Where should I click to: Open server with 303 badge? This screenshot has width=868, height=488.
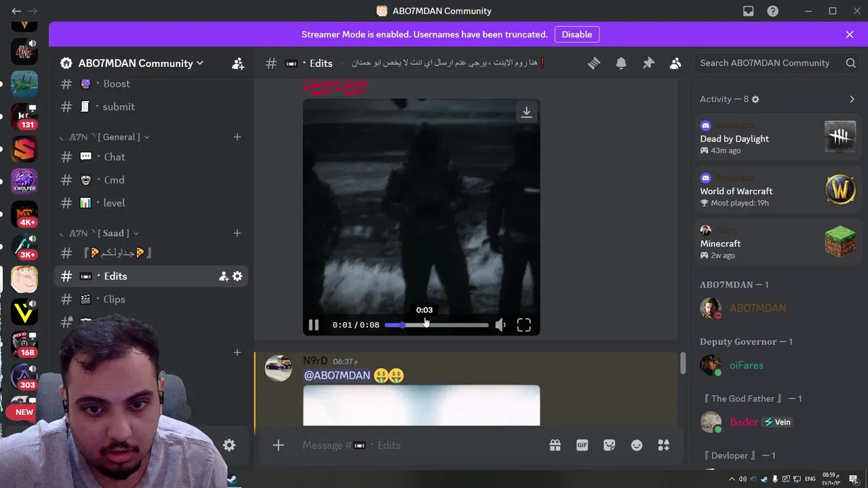coord(24,376)
